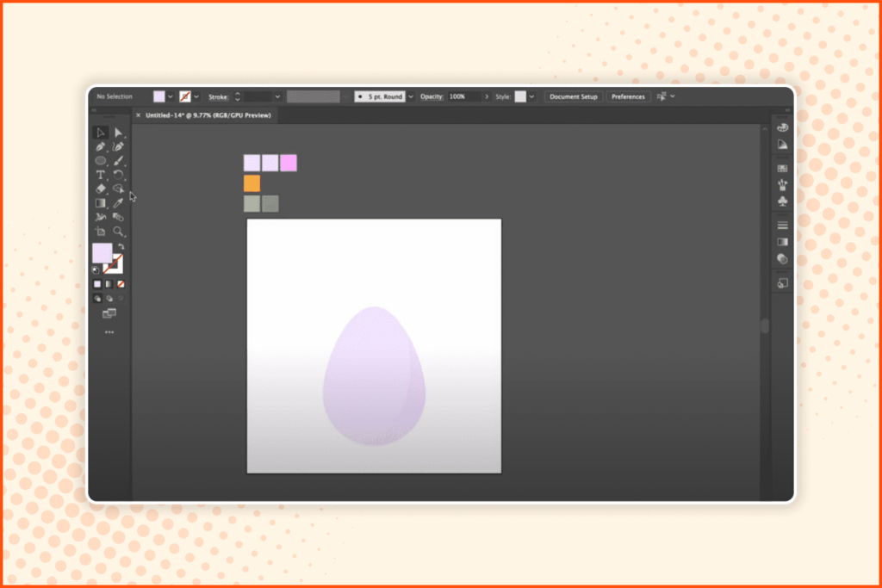This screenshot has width=882, height=588.
Task: Select the Blend tool
Action: 118,217
